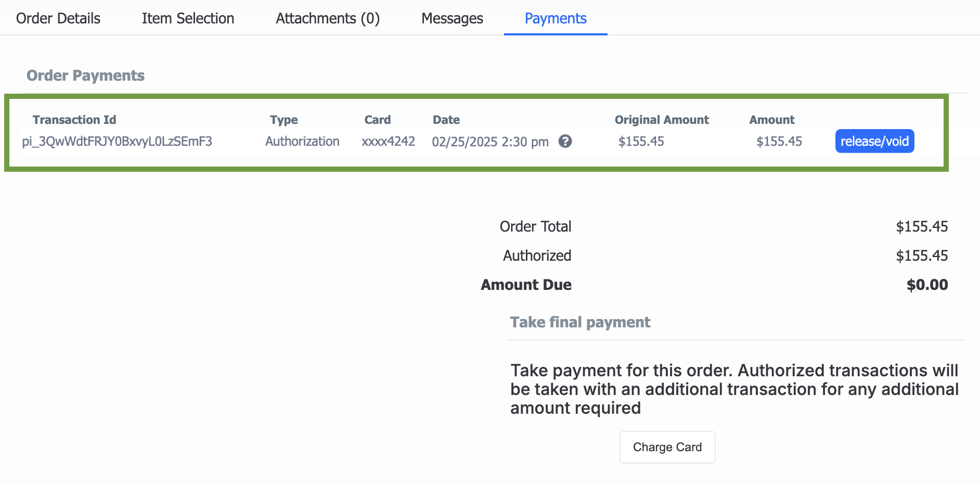Click the Type column header
The width and height of the screenshot is (980, 484).
(284, 120)
